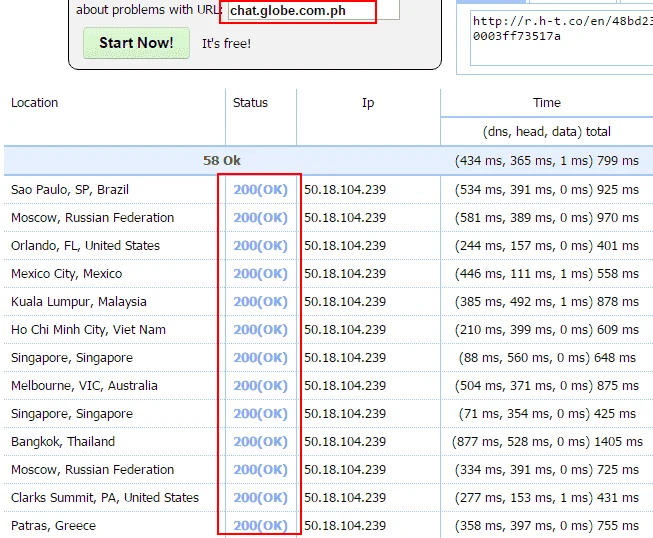The height and width of the screenshot is (538, 653).
Task: Select the Mexico City, Mexico location
Action: click(x=67, y=274)
